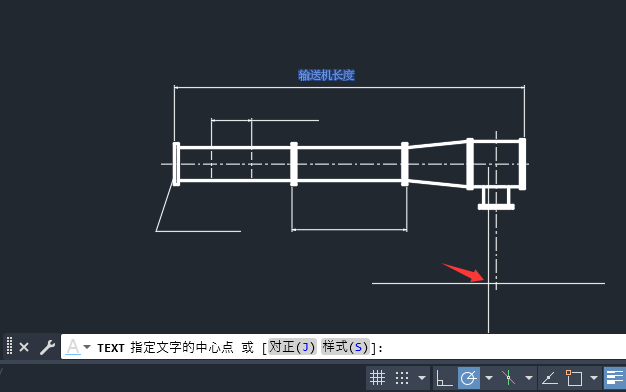626x392 pixels.
Task: Toggle isometric drafting icon
Action: click(508, 378)
